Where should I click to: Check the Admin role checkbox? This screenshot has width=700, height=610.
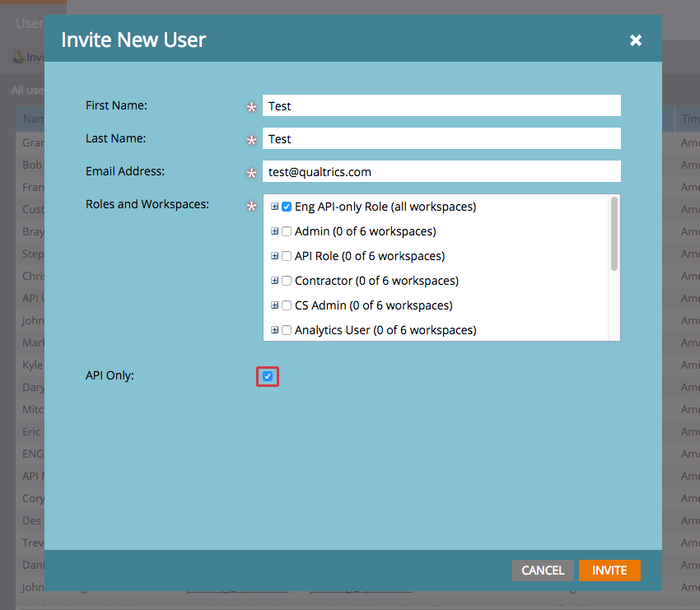tap(287, 231)
